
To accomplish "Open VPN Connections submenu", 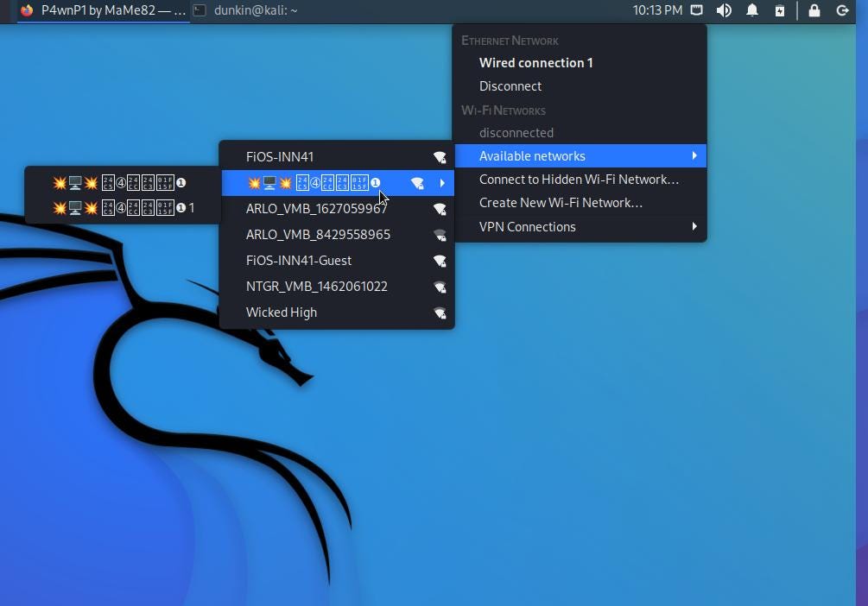I will (580, 227).
